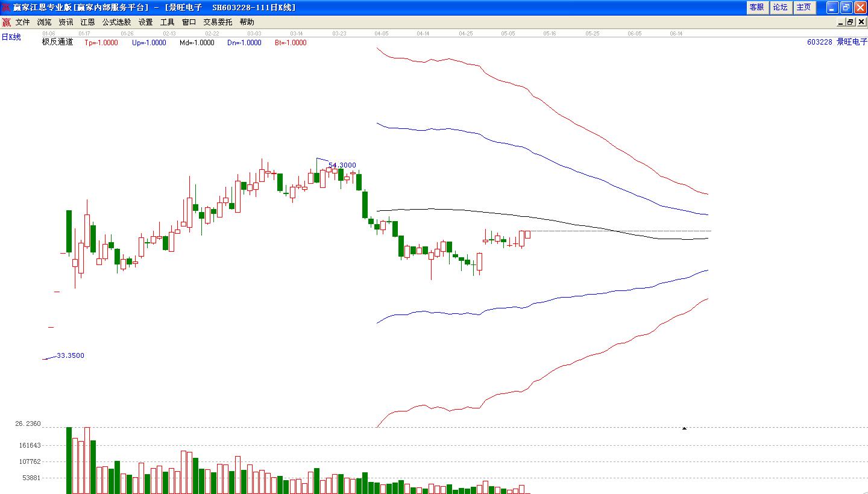Minimize the inner K-line chart window
Viewport: 868px width, 494px height.
[x=841, y=22]
